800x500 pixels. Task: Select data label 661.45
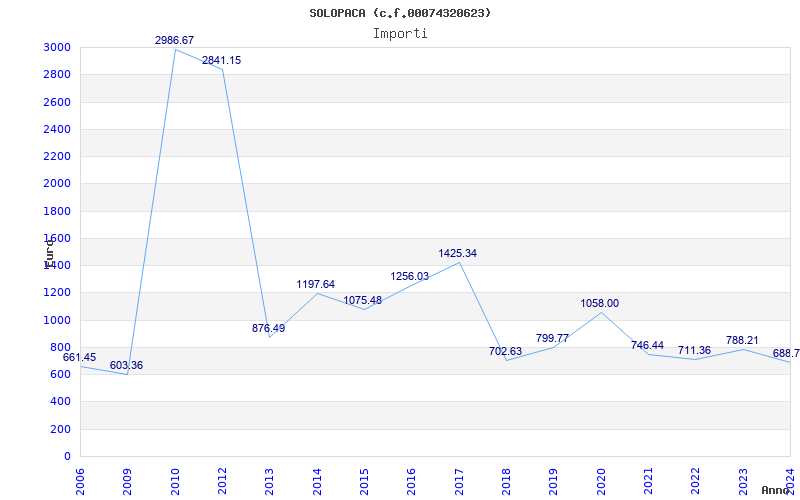click(79, 358)
